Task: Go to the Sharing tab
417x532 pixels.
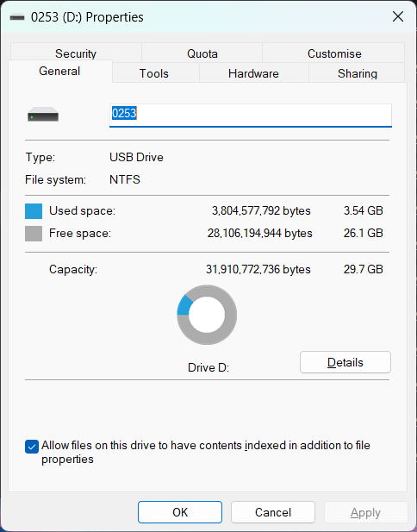Action: pyautogui.click(x=357, y=73)
